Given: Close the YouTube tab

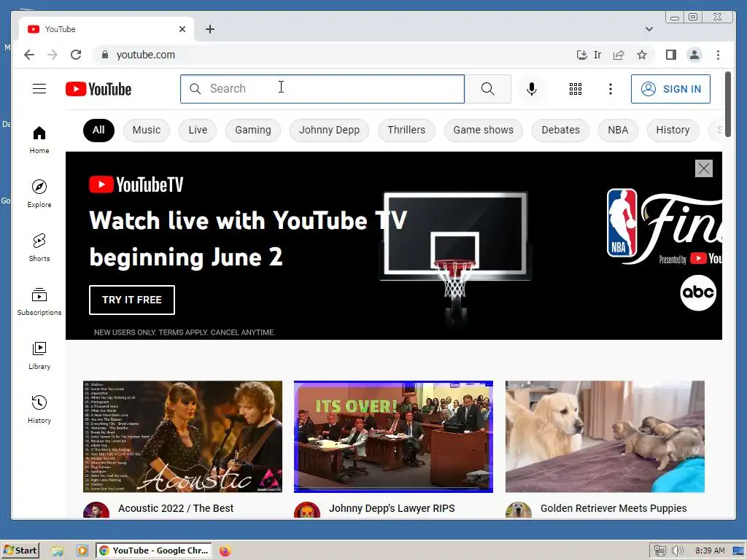Looking at the screenshot, I should [x=182, y=29].
